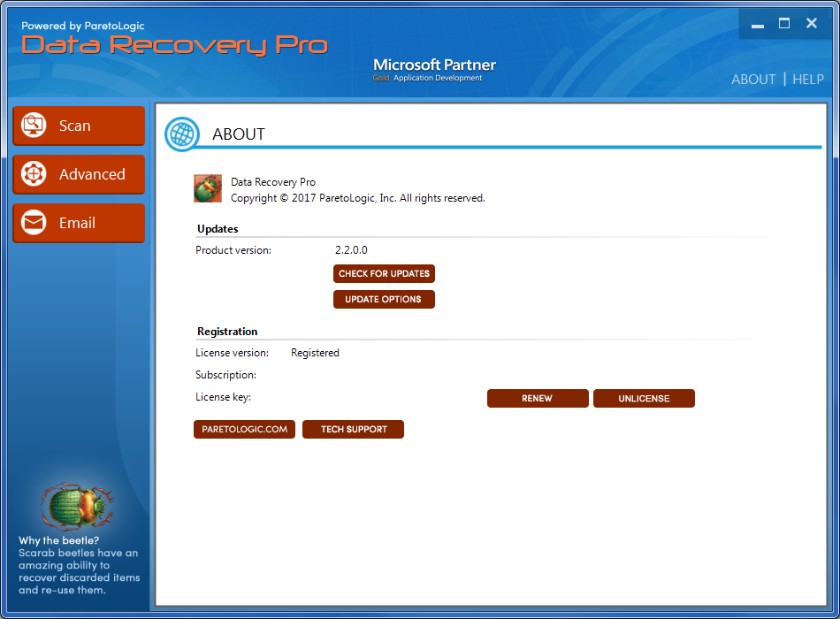Click the beetle product icon near copyright
This screenshot has height=619, width=840.
coord(208,188)
